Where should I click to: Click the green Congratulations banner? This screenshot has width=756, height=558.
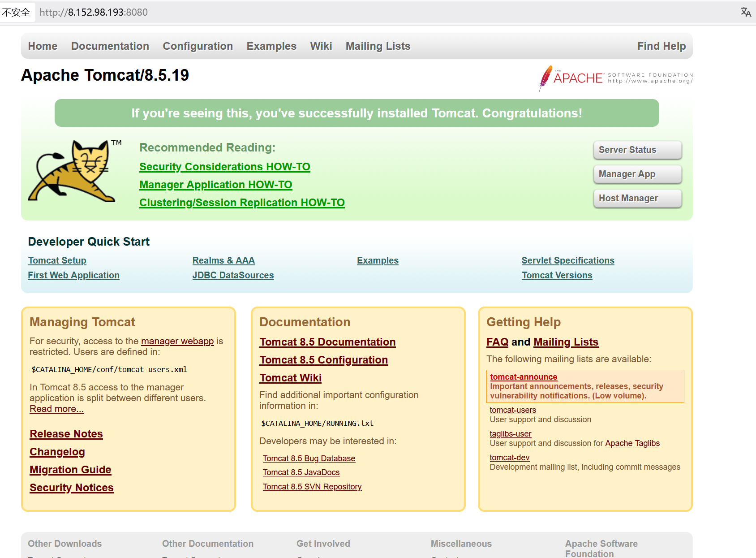point(357,113)
